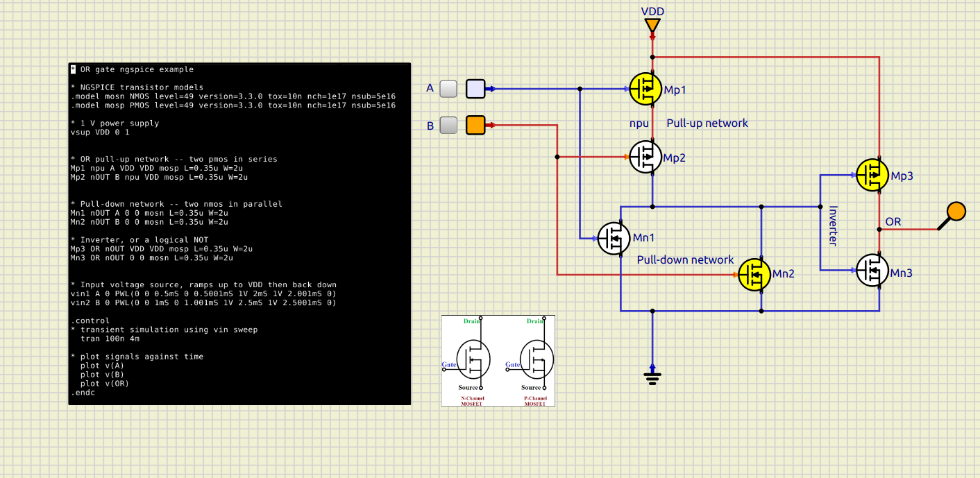Screen dimensions: 980x478
Task: Select the Mn3 inverter NMOS transistor
Action: click(x=872, y=270)
